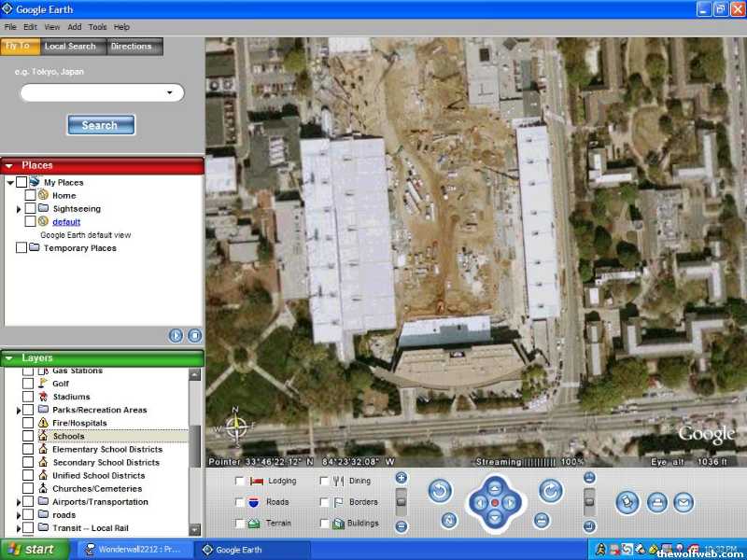Toggle the Terrain checkbox
This screenshot has height=560, width=747.
click(x=240, y=524)
